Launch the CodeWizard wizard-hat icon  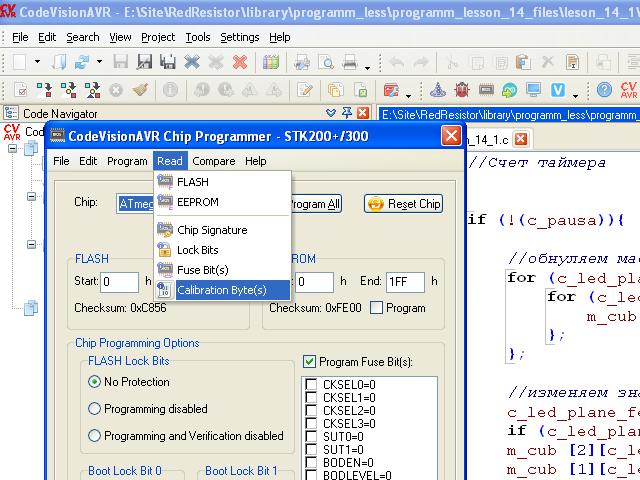pyautogui.click(x=438, y=89)
